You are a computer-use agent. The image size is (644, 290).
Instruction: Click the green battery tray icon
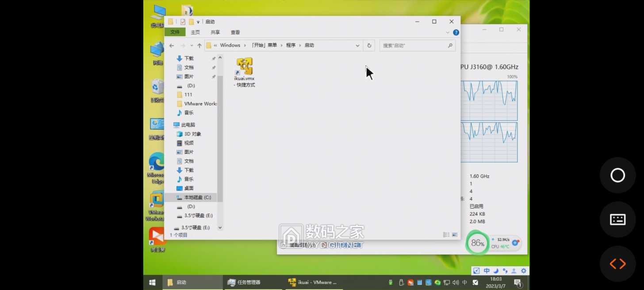click(x=391, y=282)
